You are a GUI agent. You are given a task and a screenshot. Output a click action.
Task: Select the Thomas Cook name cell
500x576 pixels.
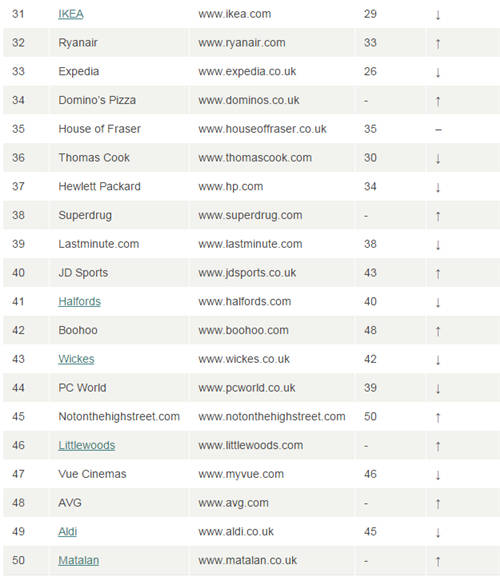(x=119, y=158)
